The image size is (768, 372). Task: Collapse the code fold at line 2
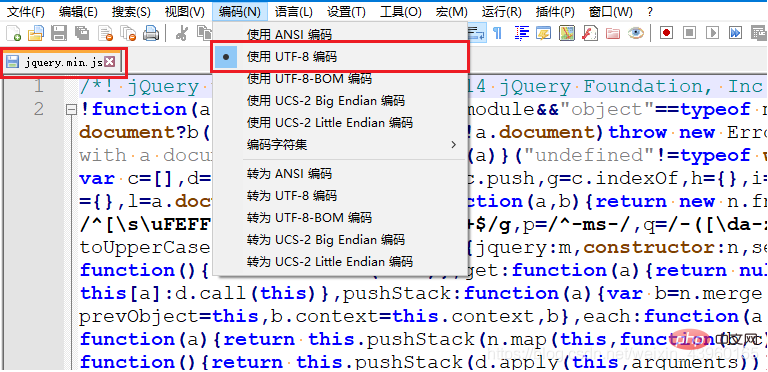coord(72,110)
